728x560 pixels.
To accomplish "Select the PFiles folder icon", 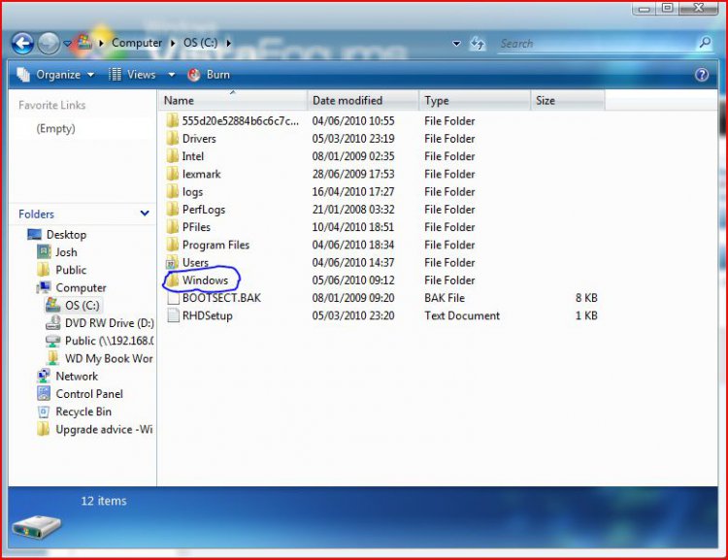I will [172, 226].
